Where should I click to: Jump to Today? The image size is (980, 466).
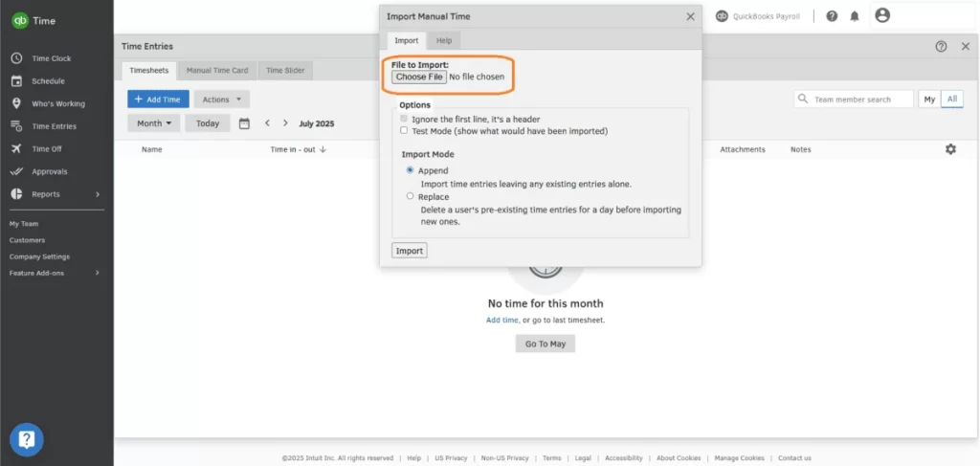208,123
